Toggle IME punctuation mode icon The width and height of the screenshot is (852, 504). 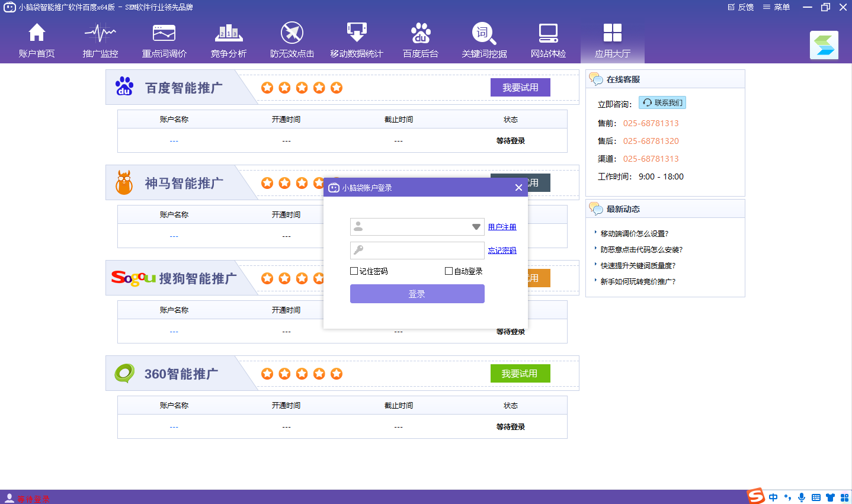pyautogui.click(x=787, y=497)
